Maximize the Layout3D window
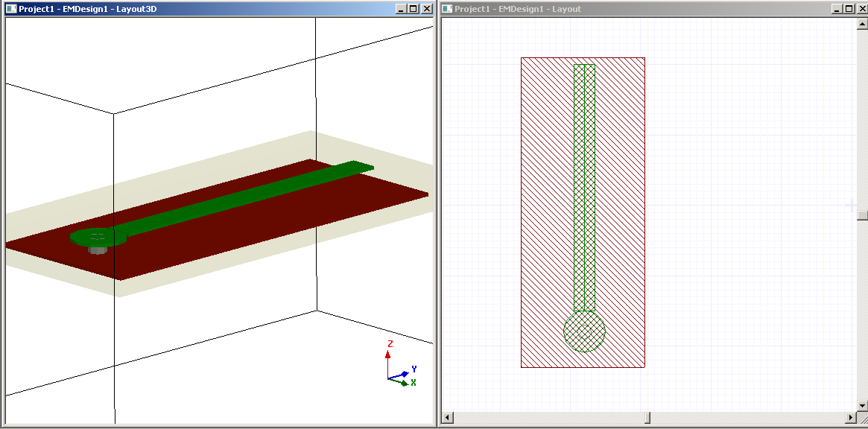This screenshot has width=868, height=429. (x=414, y=9)
